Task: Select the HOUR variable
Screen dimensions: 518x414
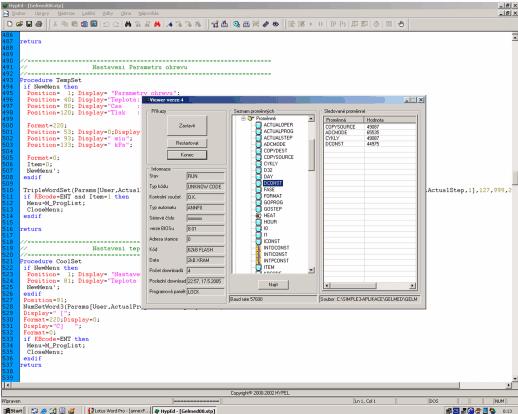Action: (270, 222)
